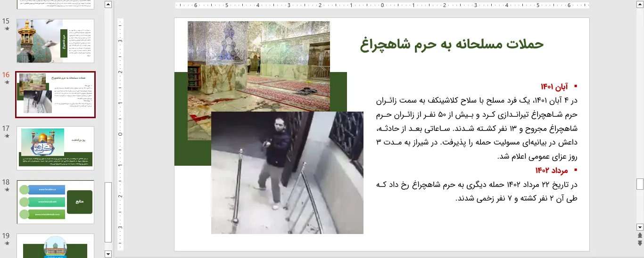Click the main editor vertical scrollbar handle
The image size is (644, 258).
point(640,184)
